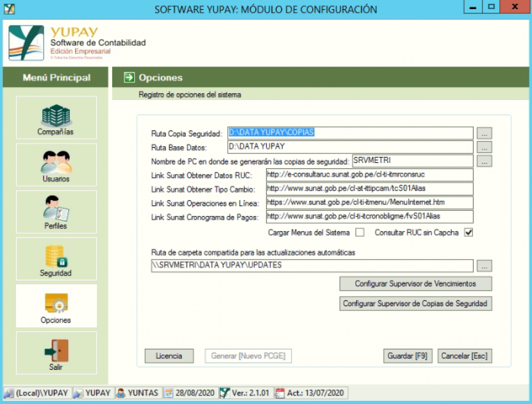Click the Compañías label in the sidebar
The width and height of the screenshot is (532, 404).
point(56,131)
